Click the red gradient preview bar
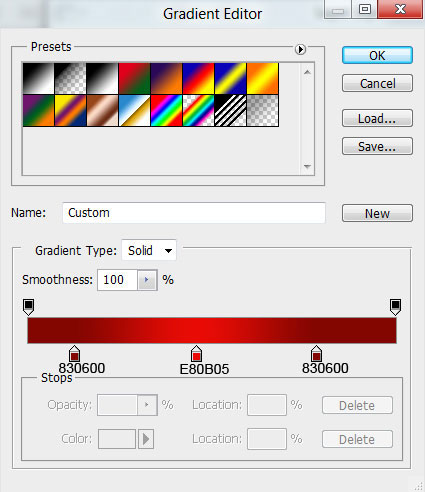 (212, 330)
